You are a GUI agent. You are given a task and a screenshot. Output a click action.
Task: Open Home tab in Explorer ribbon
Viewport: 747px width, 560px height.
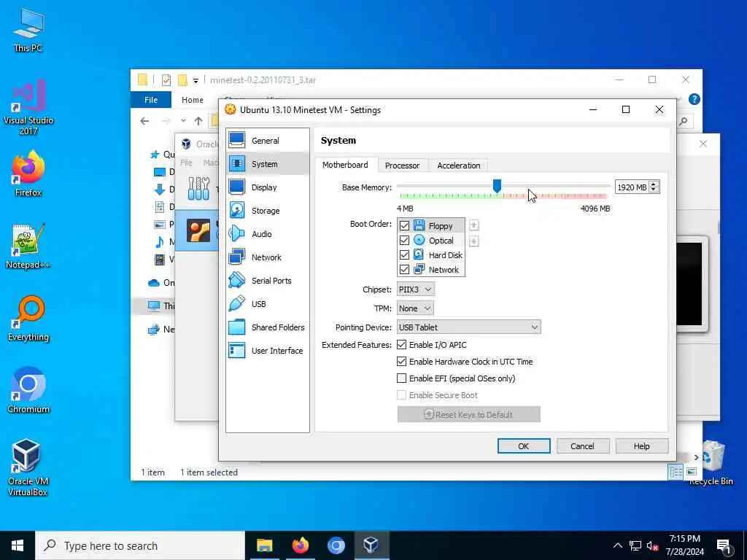click(x=193, y=100)
